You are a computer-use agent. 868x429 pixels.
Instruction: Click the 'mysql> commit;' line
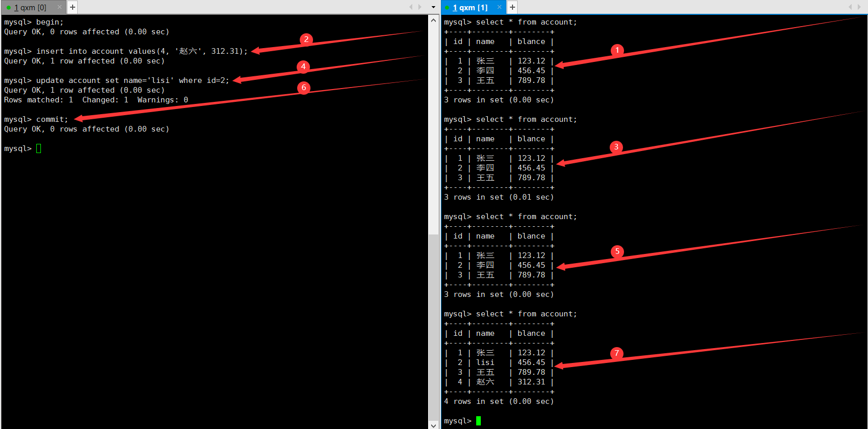(36, 119)
